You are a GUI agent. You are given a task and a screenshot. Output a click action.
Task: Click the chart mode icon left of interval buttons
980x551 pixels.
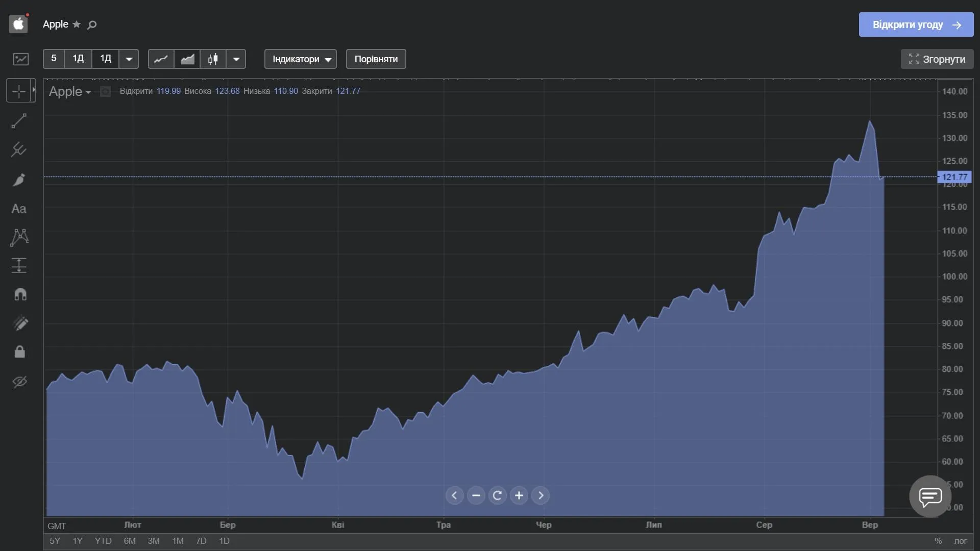tap(21, 59)
